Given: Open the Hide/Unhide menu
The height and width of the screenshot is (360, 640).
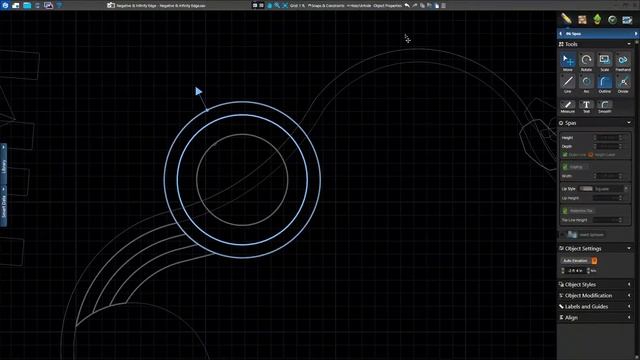Looking at the screenshot, I should pyautogui.click(x=359, y=6).
